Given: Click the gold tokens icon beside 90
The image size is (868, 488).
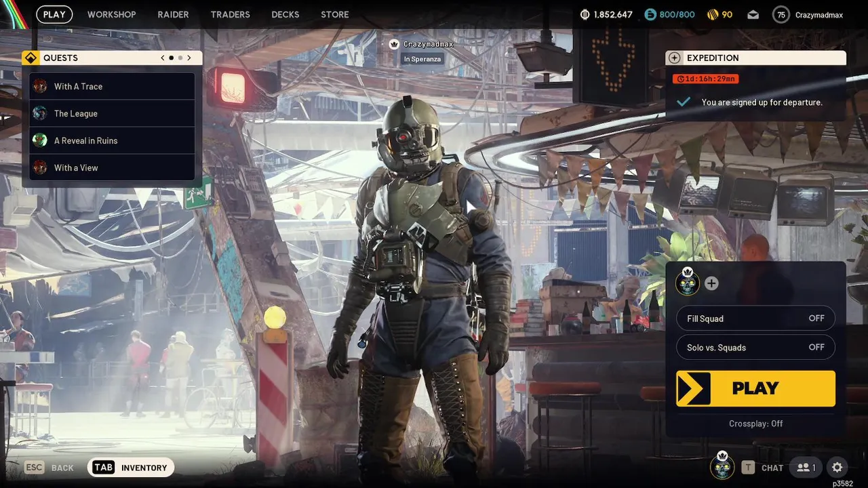Looking at the screenshot, I should coord(713,14).
